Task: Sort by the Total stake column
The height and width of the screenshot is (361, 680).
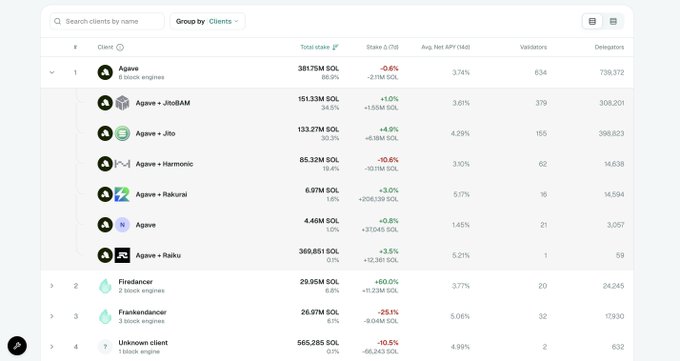Action: coord(319,47)
